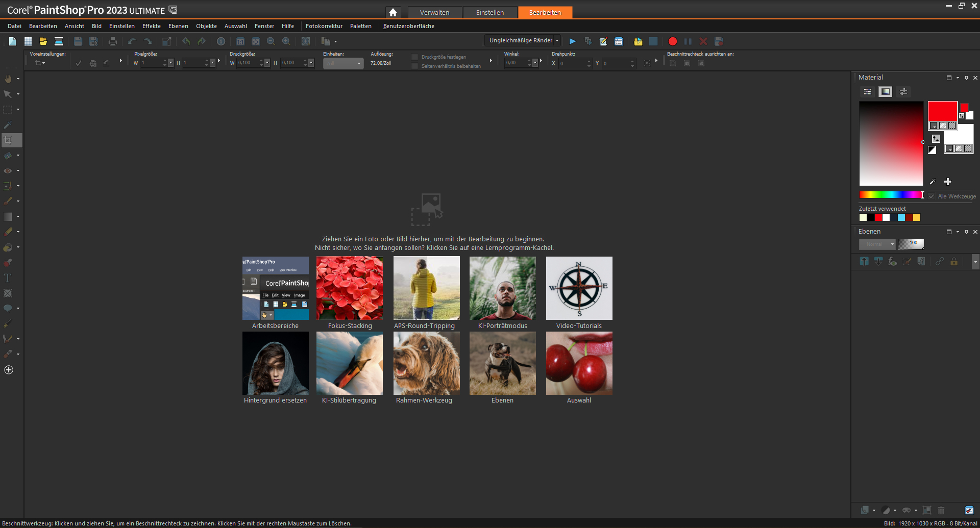Click the scanner import icon
980x528 pixels.
point(59,41)
